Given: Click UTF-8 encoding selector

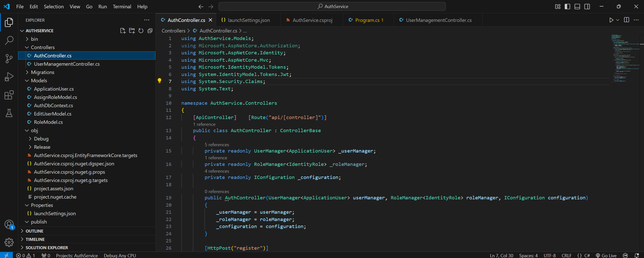Looking at the screenshot, I should click(550, 255).
